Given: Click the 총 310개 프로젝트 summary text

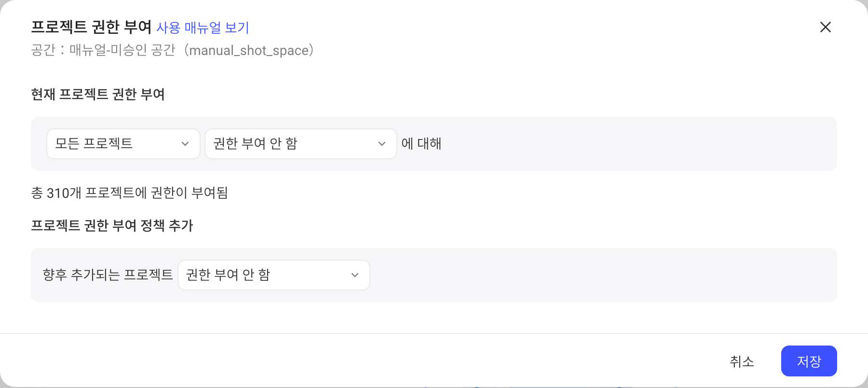Looking at the screenshot, I should tap(130, 193).
